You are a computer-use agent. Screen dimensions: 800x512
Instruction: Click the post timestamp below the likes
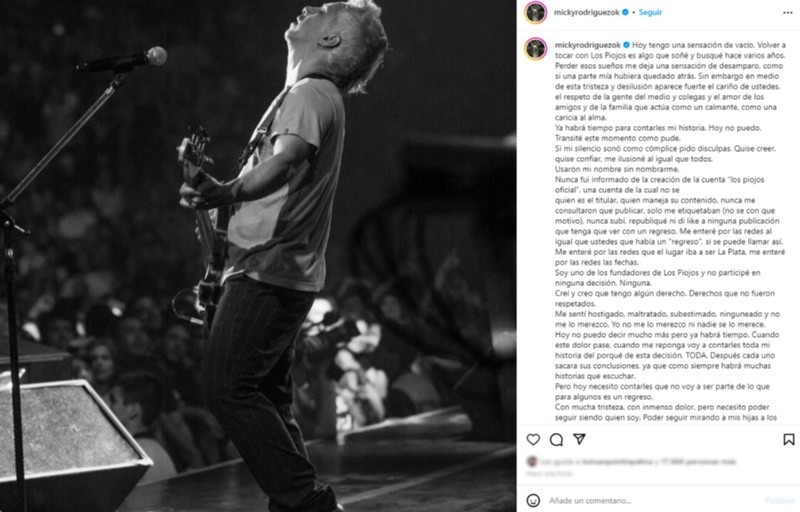pos(549,474)
